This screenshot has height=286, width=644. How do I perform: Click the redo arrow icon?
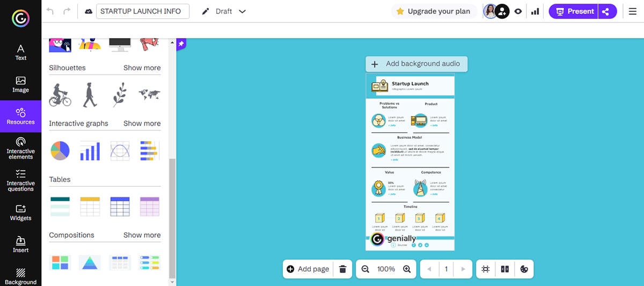pyautogui.click(x=67, y=11)
